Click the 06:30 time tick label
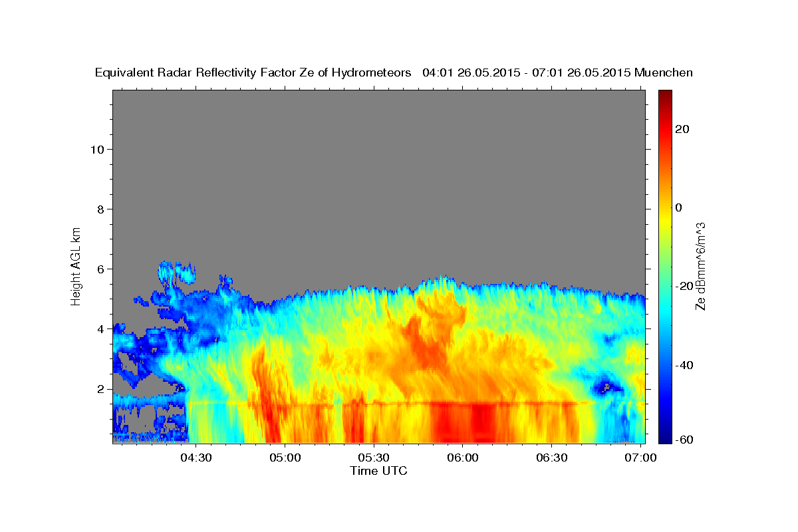This screenshot has width=798, height=532. click(551, 458)
